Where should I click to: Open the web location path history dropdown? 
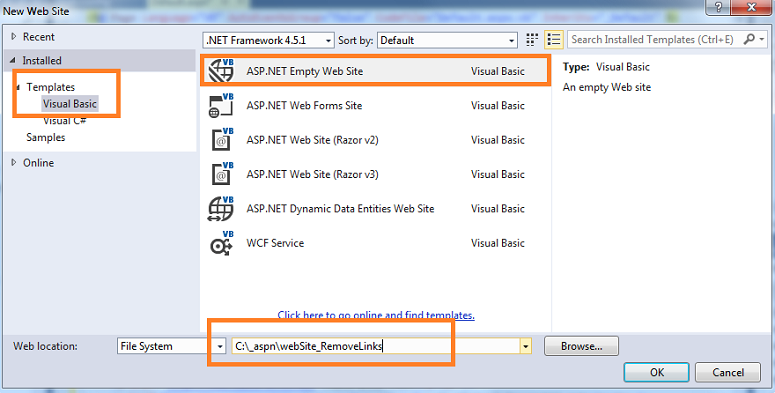(x=525, y=346)
